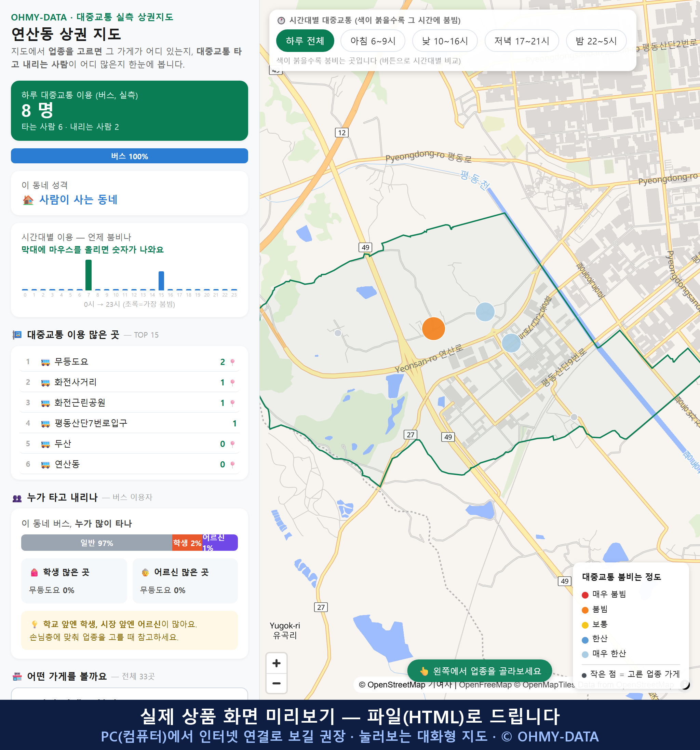Click the 한산 blue legend dot

click(x=585, y=640)
